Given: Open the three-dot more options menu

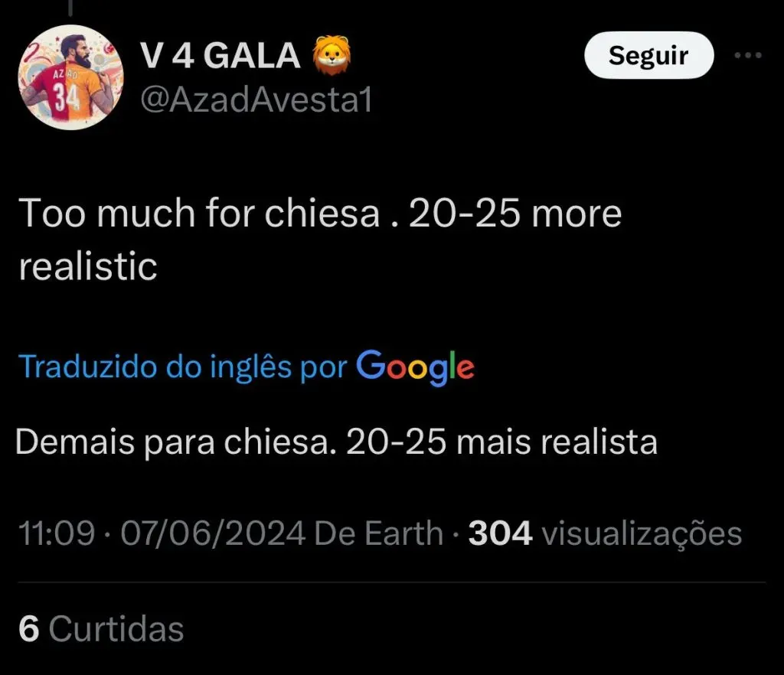Looking at the screenshot, I should click(748, 55).
